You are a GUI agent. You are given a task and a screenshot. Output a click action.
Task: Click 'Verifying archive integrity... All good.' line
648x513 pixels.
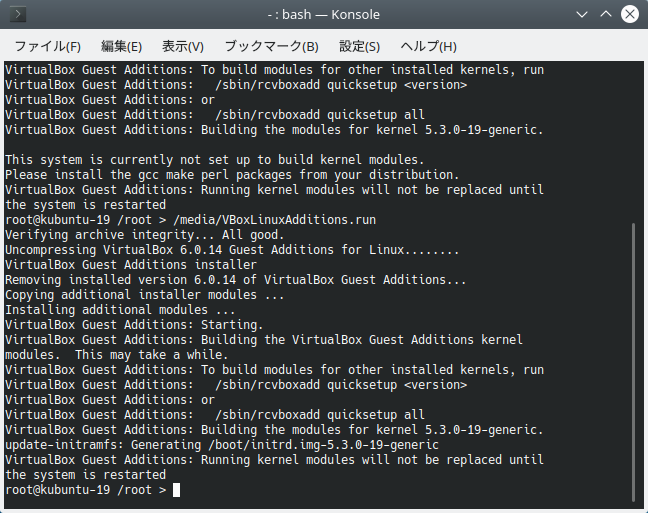coord(145,235)
